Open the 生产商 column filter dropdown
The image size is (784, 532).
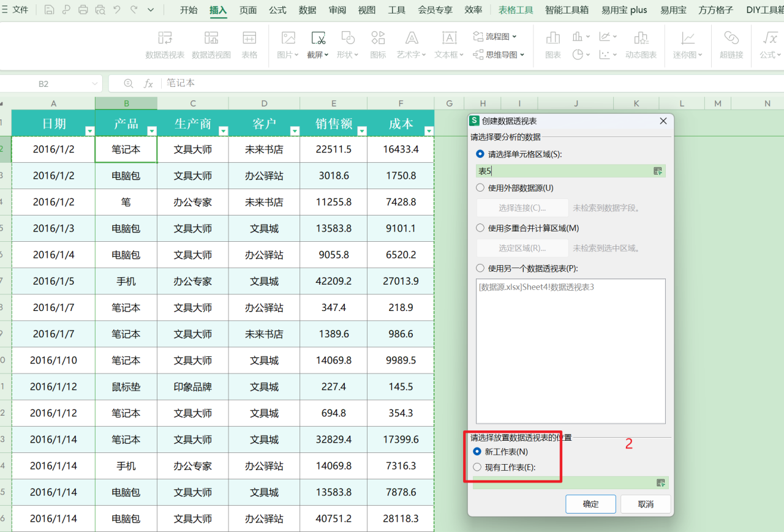pos(224,130)
